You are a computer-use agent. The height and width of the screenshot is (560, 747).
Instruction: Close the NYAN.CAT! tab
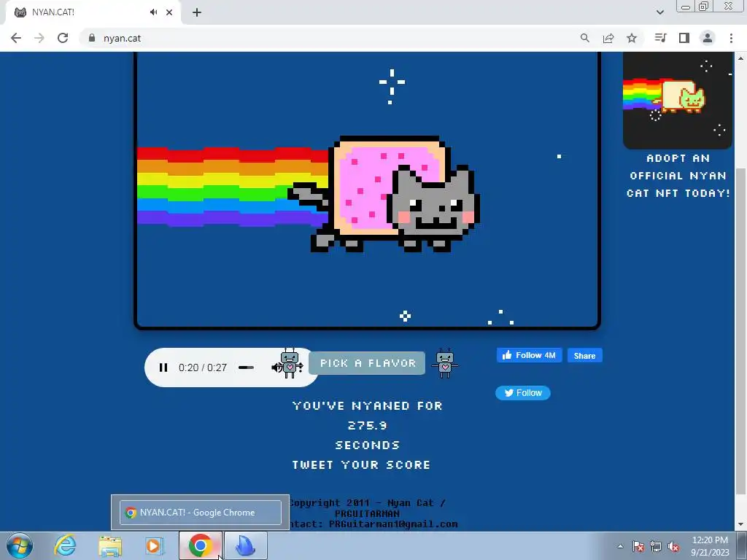[169, 12]
